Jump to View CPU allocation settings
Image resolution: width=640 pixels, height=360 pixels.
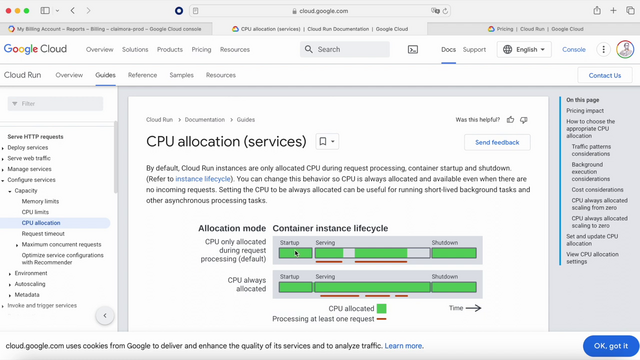tap(592, 258)
